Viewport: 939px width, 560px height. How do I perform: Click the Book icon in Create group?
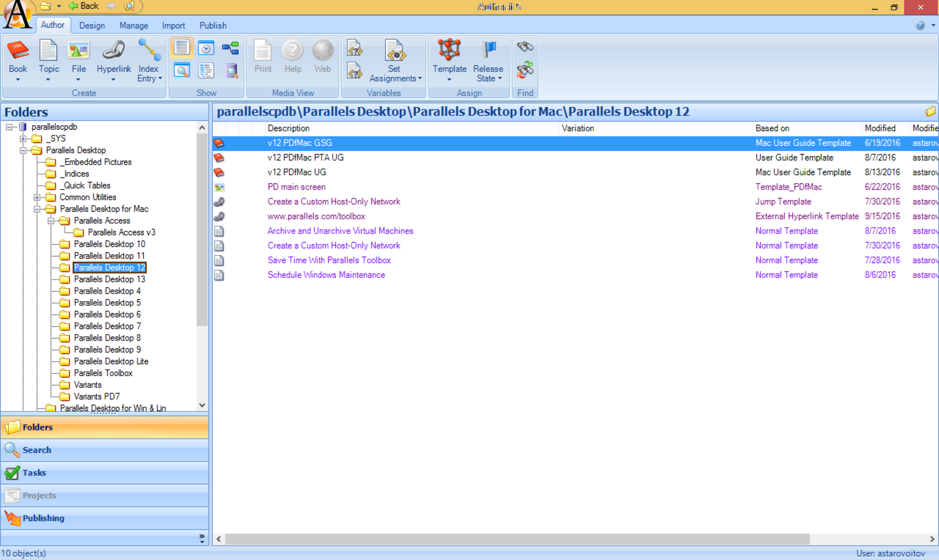[18, 50]
